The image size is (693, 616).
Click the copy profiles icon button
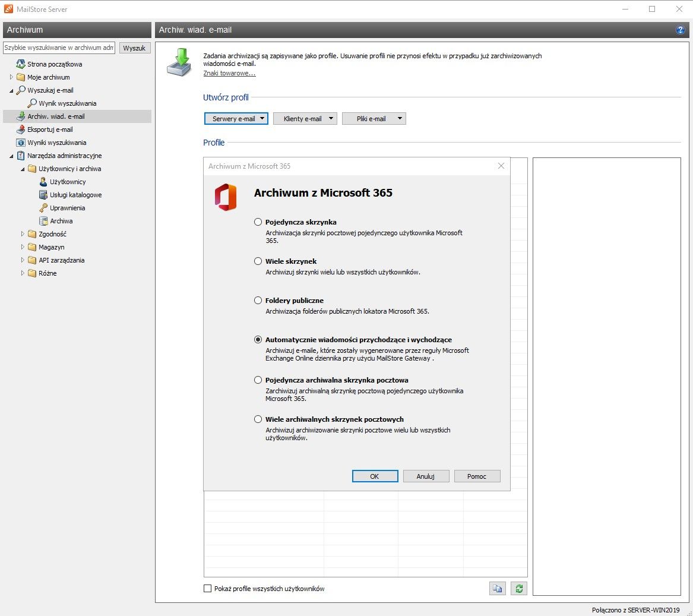click(x=497, y=589)
